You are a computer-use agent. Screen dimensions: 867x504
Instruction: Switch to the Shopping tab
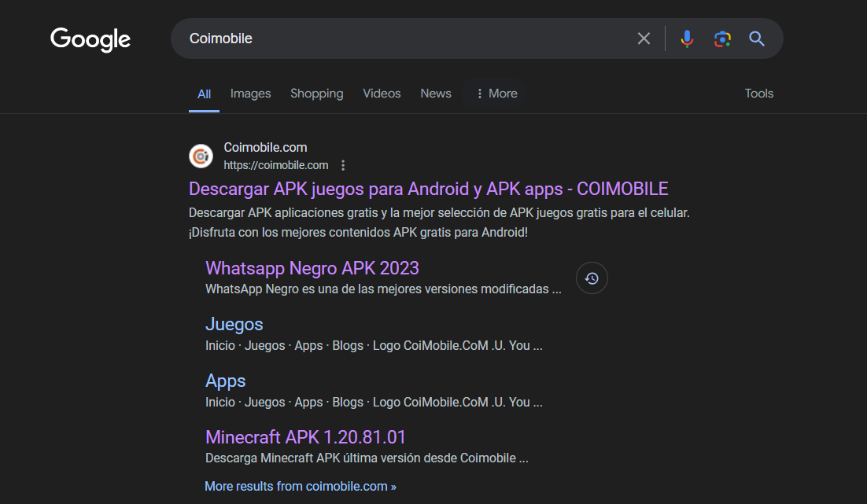point(316,94)
